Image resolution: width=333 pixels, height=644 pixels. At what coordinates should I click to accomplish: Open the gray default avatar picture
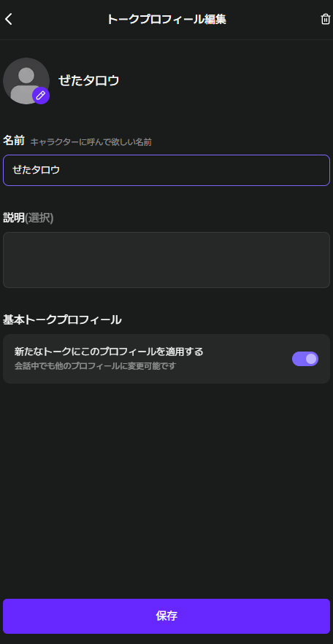pyautogui.click(x=26, y=81)
